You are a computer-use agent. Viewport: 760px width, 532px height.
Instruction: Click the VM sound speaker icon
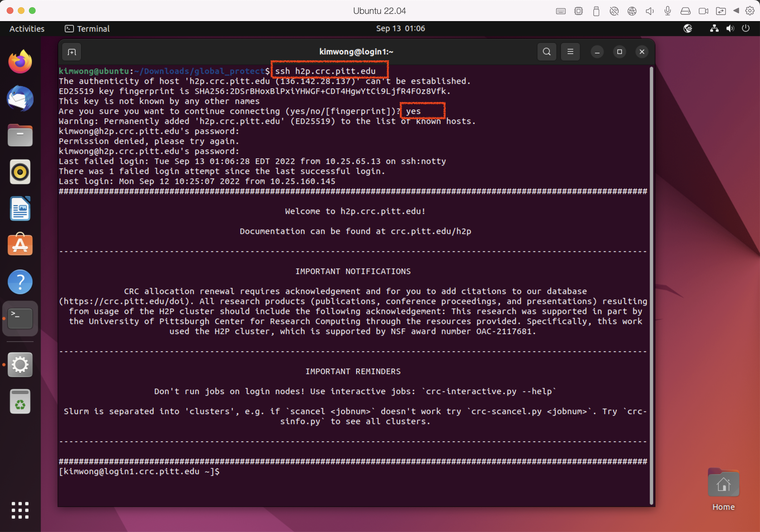click(x=650, y=11)
